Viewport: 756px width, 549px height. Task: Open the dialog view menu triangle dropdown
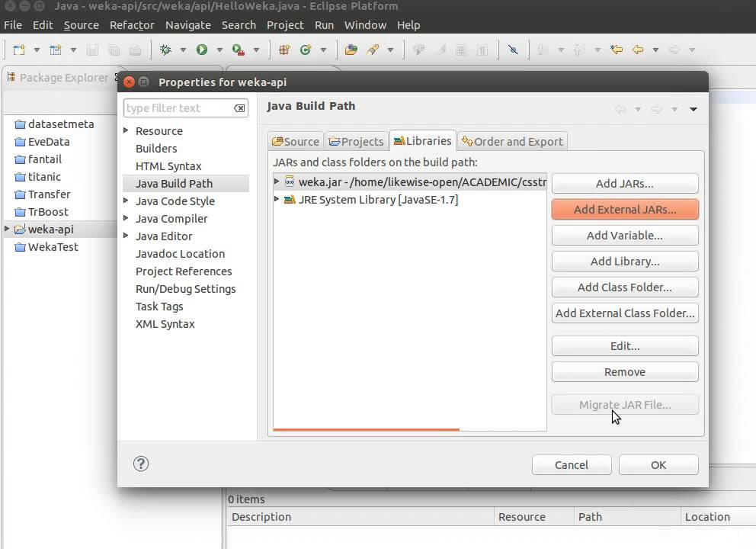click(694, 109)
